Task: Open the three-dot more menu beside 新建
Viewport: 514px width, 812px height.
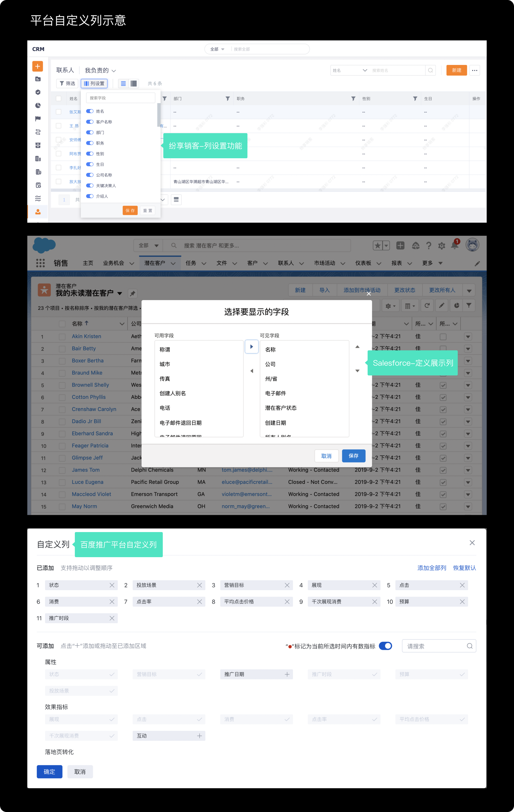Action: [x=474, y=70]
